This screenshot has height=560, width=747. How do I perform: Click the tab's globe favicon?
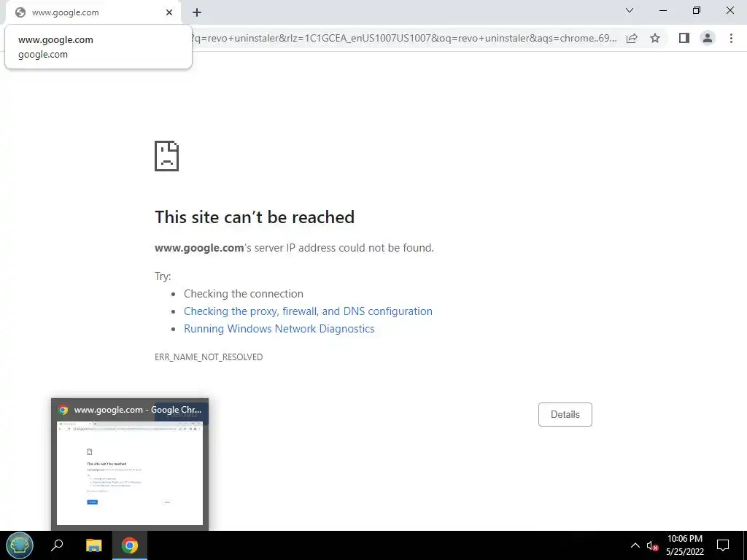tap(20, 12)
